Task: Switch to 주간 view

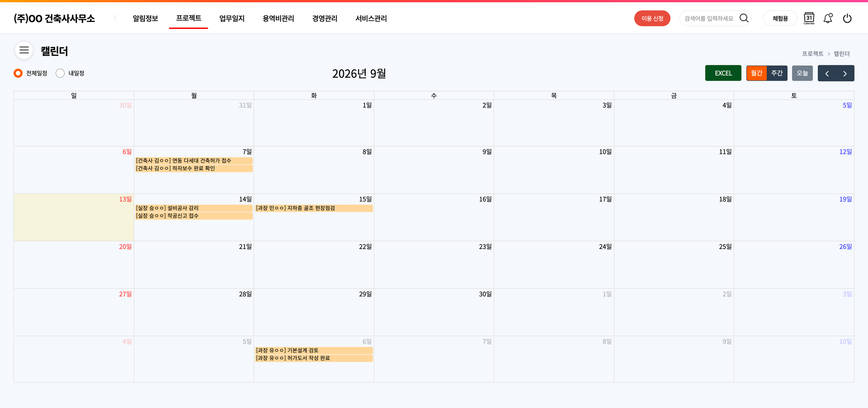Action: (777, 73)
